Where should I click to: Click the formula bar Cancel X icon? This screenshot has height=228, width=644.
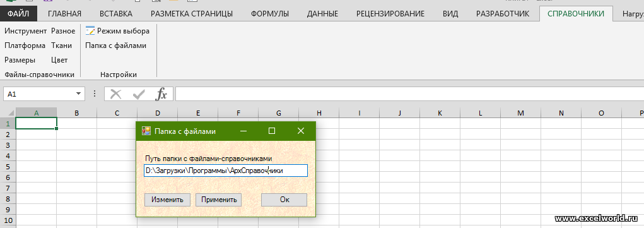tap(116, 94)
